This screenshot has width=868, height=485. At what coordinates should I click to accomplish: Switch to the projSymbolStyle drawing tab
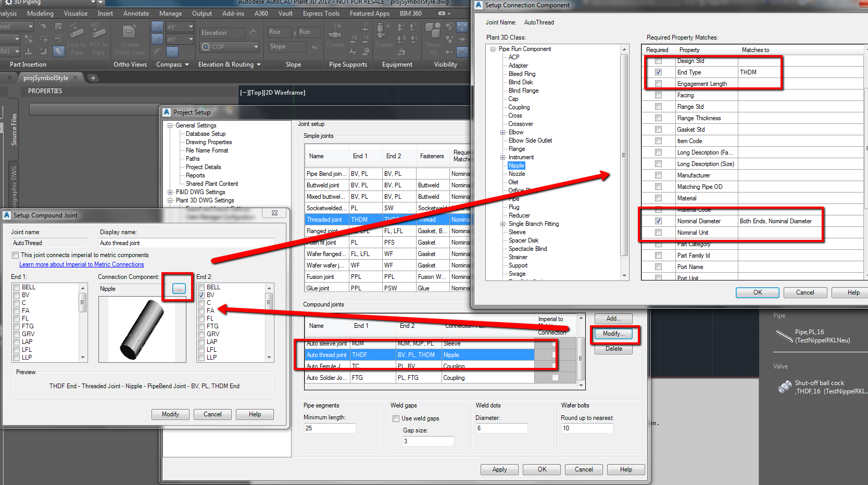pyautogui.click(x=46, y=78)
